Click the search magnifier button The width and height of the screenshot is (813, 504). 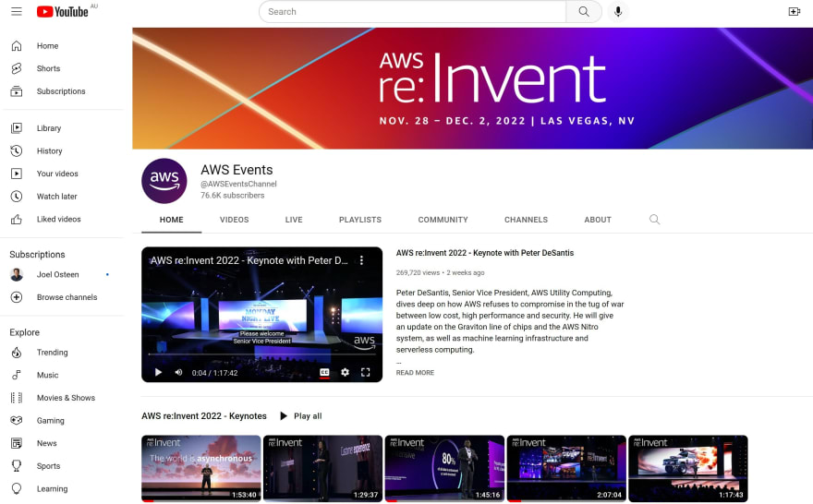point(584,11)
